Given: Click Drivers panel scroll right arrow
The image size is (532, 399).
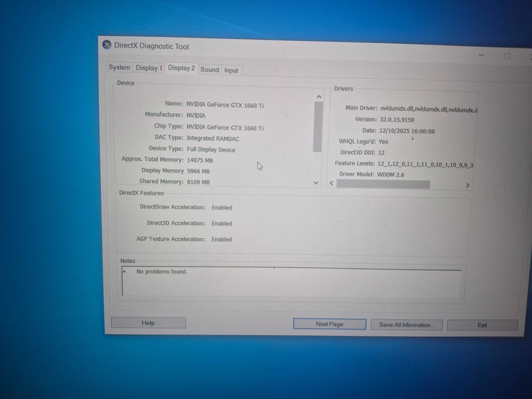Looking at the screenshot, I should pyautogui.click(x=467, y=185).
